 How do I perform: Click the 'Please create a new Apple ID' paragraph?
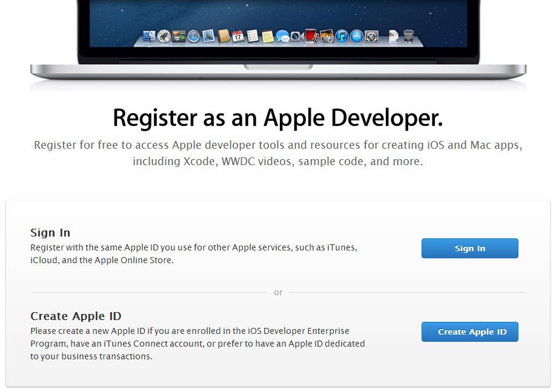(197, 344)
